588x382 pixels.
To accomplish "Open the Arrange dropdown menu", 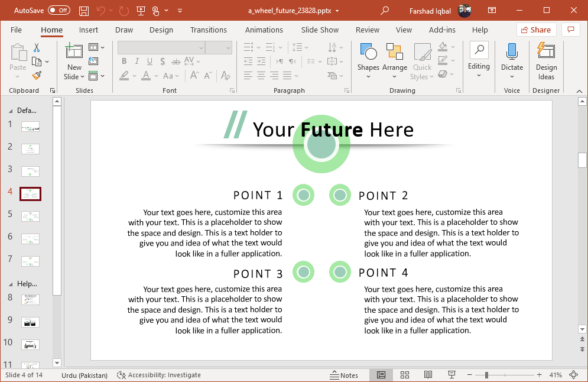I will 394,61.
